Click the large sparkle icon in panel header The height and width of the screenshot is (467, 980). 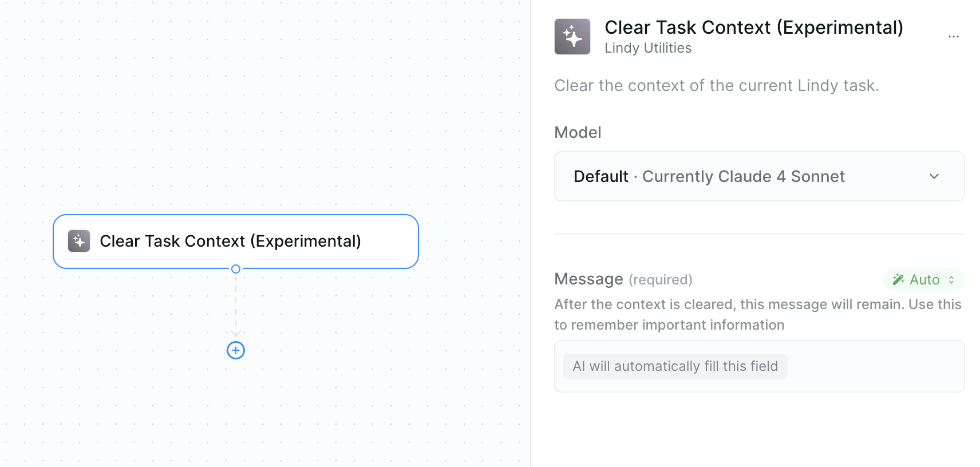[572, 37]
